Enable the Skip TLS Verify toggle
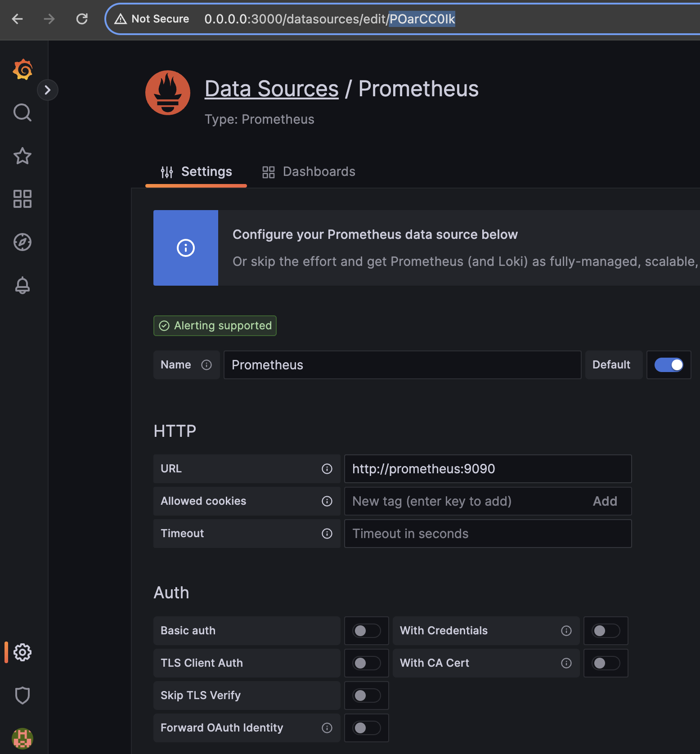This screenshot has width=700, height=754. 367,696
